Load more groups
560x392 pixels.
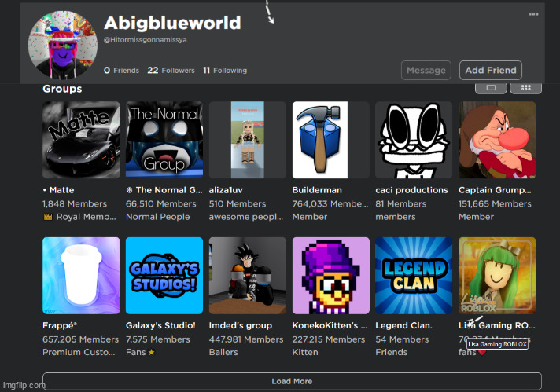pos(292,381)
